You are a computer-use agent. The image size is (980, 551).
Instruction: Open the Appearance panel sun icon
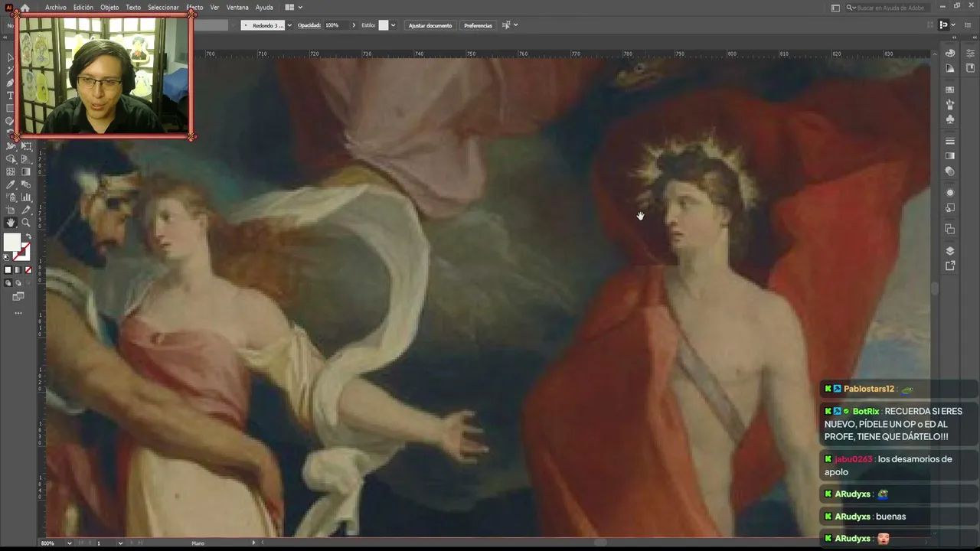coord(950,193)
